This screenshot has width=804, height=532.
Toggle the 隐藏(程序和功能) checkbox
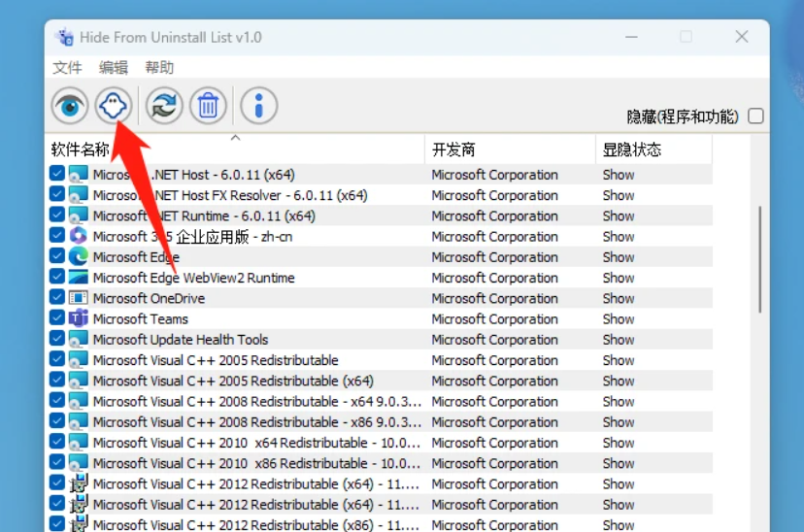click(755, 116)
